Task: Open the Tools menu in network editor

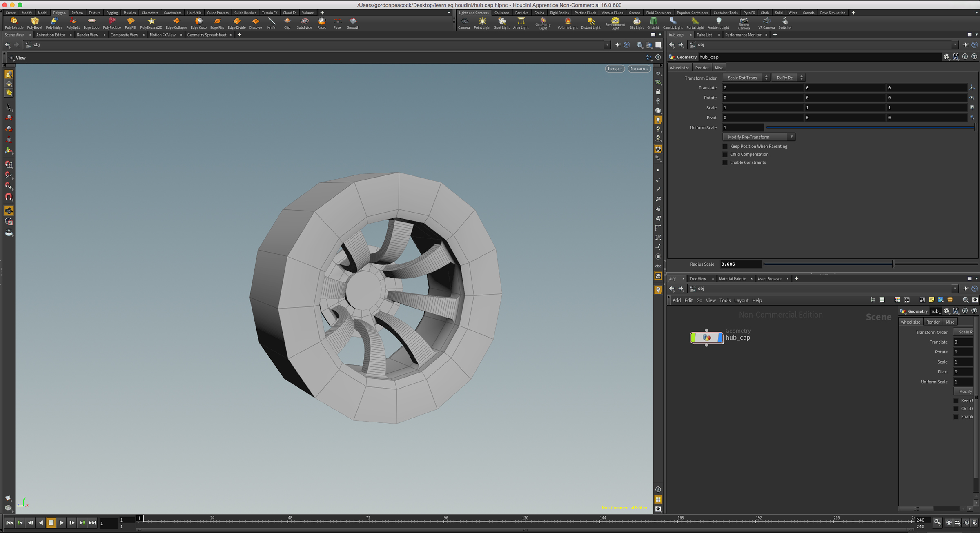Action: [x=725, y=300]
